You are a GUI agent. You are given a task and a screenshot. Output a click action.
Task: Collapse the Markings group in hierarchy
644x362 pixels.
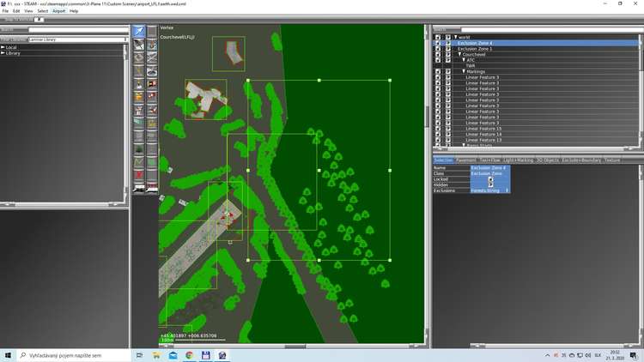pos(463,71)
